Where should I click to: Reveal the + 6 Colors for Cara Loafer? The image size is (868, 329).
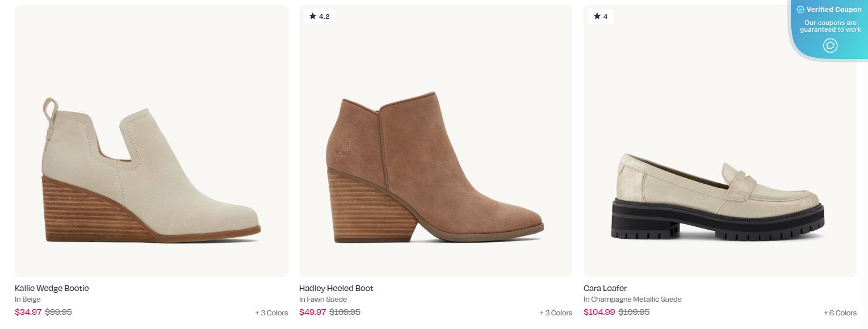[x=840, y=313]
